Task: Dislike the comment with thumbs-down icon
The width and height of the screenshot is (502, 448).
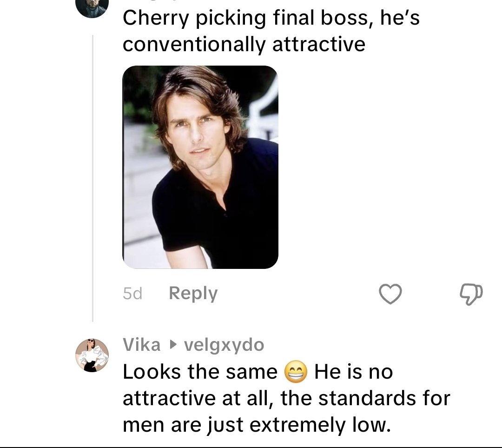Action: coord(471,294)
